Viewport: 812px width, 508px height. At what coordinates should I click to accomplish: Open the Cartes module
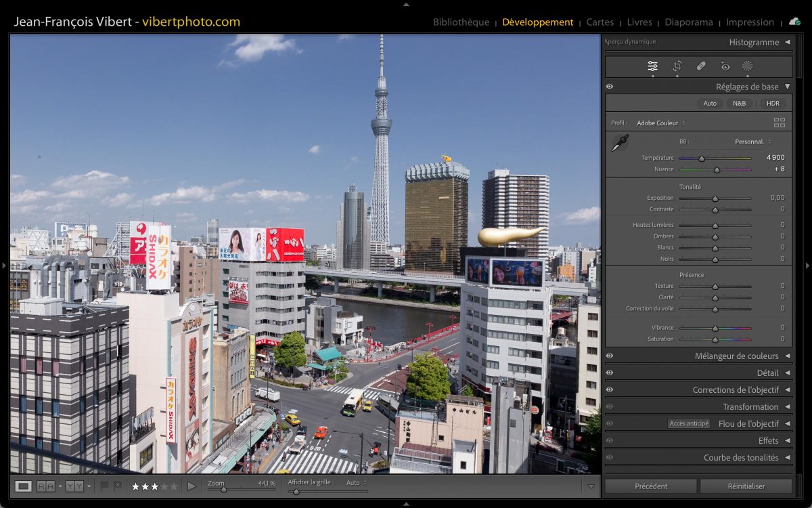point(600,22)
